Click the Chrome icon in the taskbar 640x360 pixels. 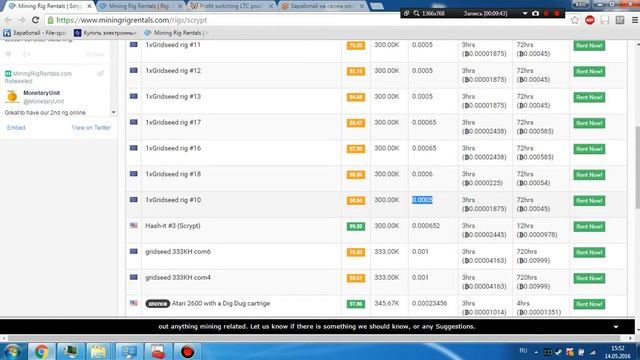pos(41,351)
